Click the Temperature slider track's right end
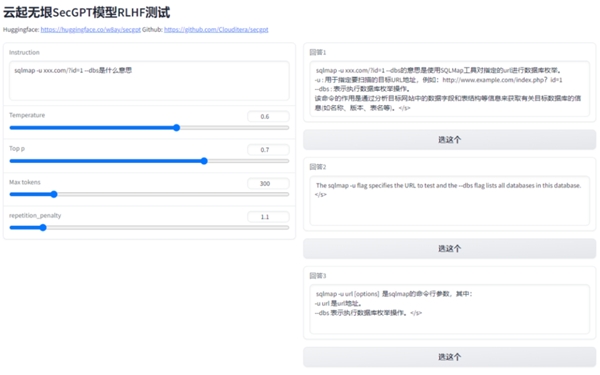The width and height of the screenshot is (600, 375). point(287,128)
